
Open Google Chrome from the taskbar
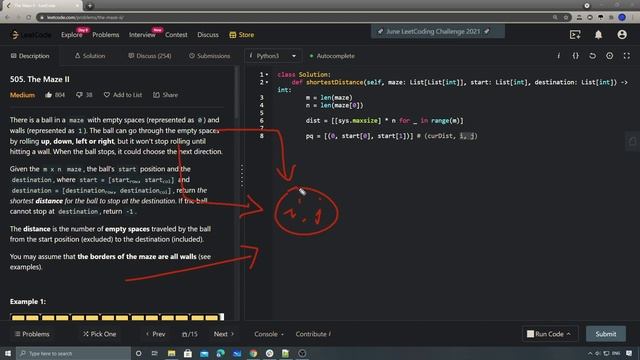click(x=253, y=353)
